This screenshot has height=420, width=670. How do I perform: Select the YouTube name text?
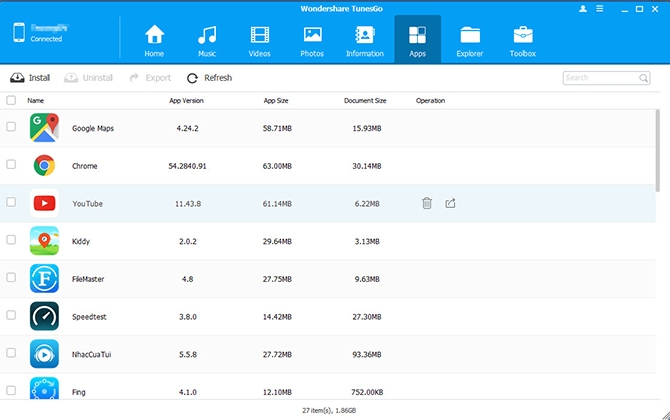[x=87, y=203]
